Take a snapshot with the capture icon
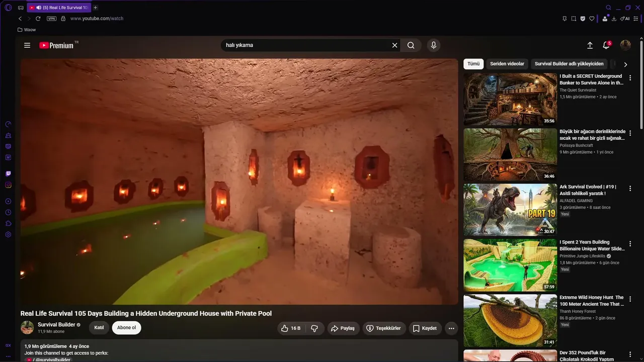This screenshot has width=644, height=362. coord(574,19)
